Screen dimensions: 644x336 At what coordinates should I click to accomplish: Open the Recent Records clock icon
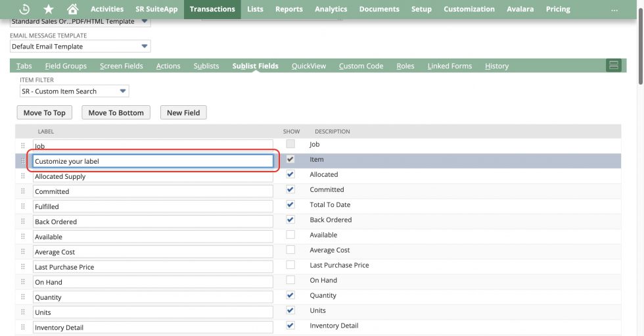(x=25, y=9)
